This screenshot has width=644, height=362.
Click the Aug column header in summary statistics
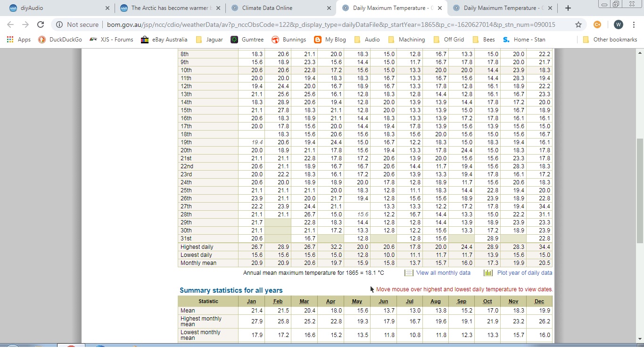pos(436,301)
